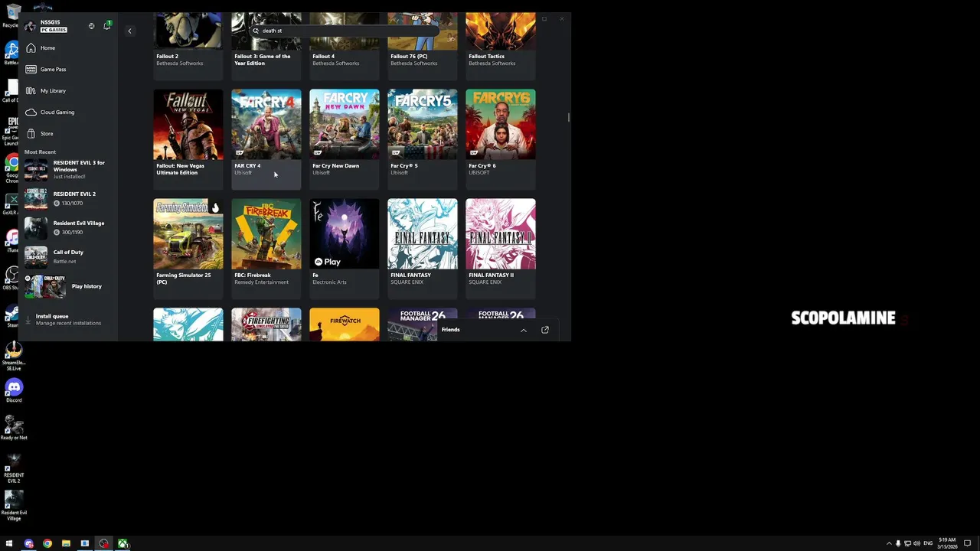Viewport: 980px width, 551px height.
Task: Open the iTunes desktop shortcut
Action: point(11,242)
